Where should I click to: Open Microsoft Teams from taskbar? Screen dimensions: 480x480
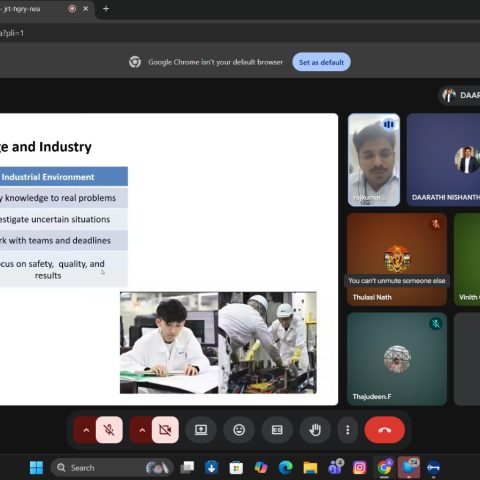pos(335,468)
